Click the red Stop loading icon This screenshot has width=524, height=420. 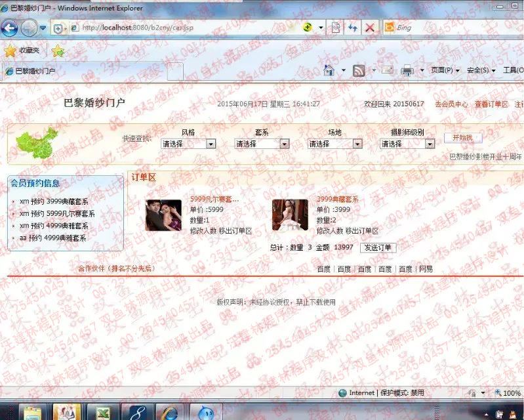(x=370, y=28)
